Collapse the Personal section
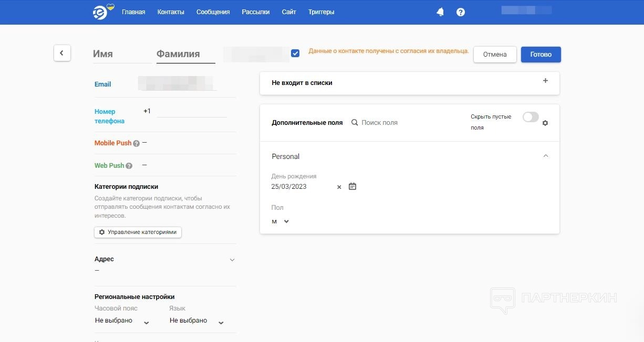This screenshot has width=644, height=342. (x=545, y=156)
